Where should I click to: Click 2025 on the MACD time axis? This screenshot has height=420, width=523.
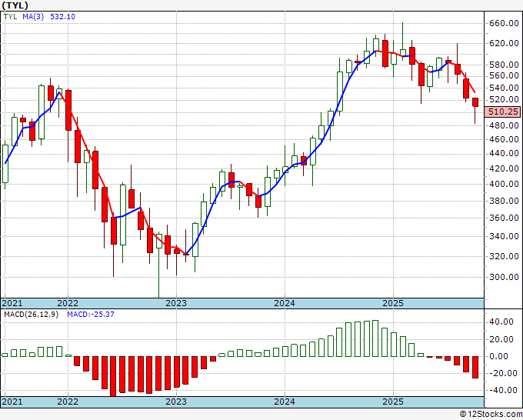[x=393, y=402]
